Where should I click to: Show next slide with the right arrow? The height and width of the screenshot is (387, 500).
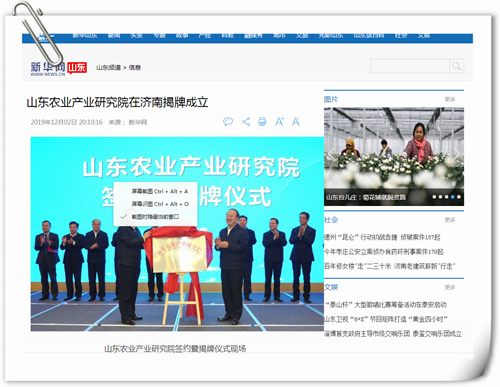457,154
